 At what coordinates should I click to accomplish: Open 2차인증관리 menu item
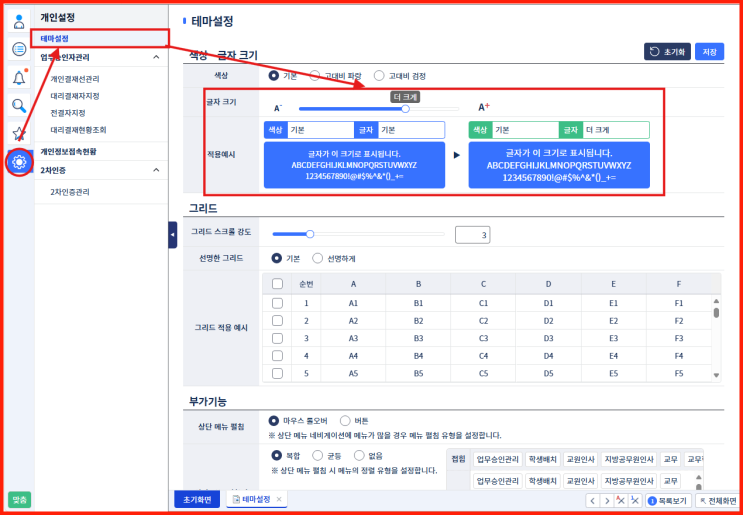70,192
